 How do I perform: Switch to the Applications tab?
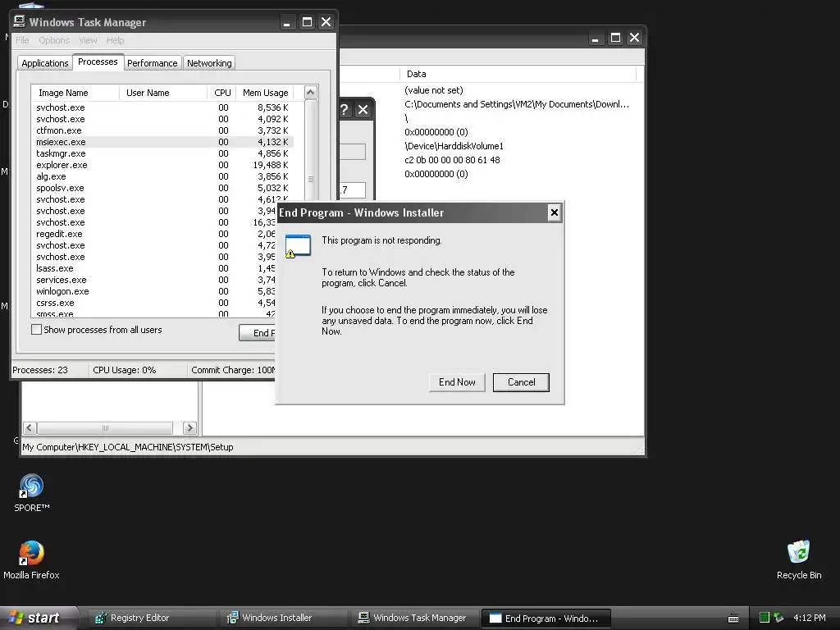[45, 63]
